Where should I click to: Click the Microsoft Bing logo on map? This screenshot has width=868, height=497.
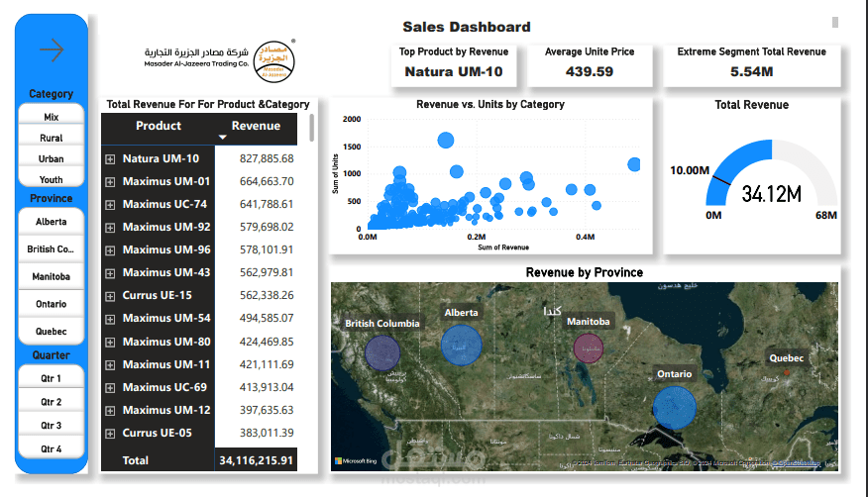pos(356,460)
